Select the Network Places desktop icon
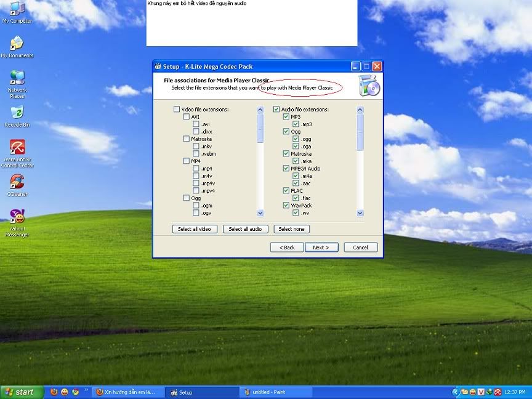The height and width of the screenshot is (399, 532). pyautogui.click(x=17, y=84)
